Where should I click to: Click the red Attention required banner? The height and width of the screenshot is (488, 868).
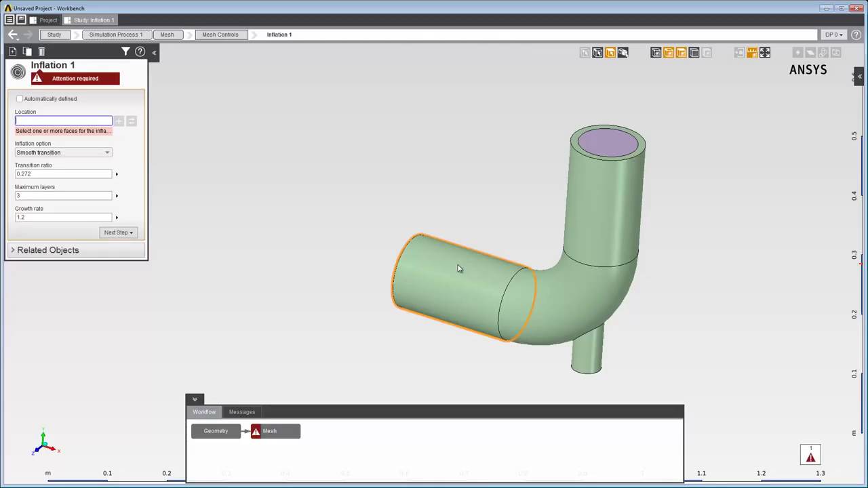[x=75, y=79]
